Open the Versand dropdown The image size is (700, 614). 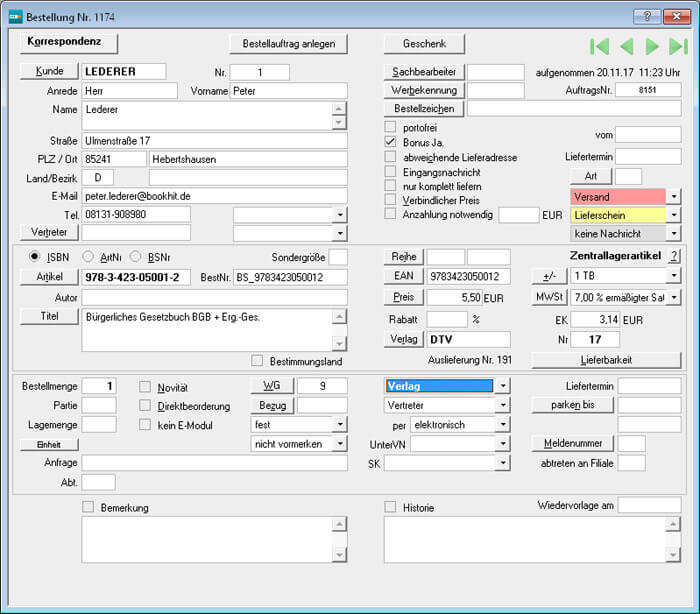(x=674, y=196)
